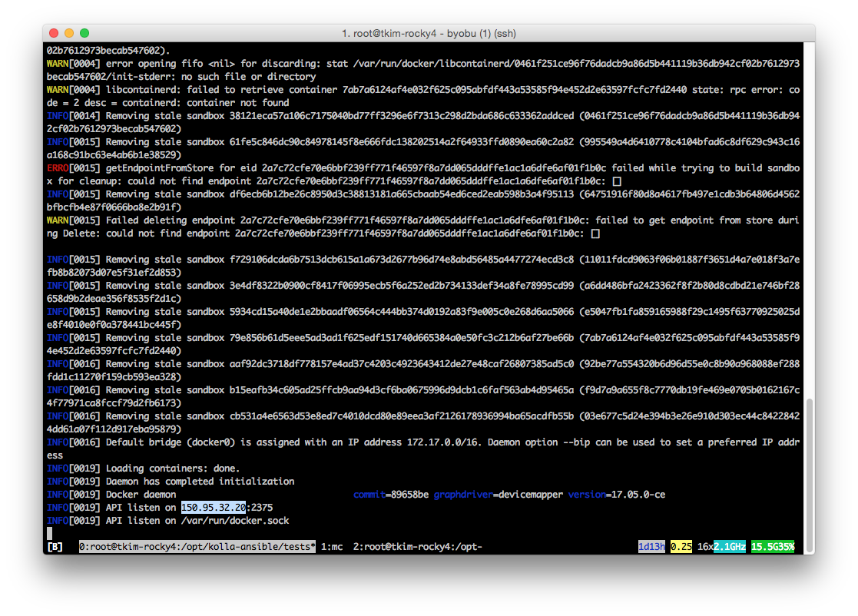This screenshot has width=858, height=616.
Task: Click 'version=17.05.0-ce' text
Action: pos(617,495)
